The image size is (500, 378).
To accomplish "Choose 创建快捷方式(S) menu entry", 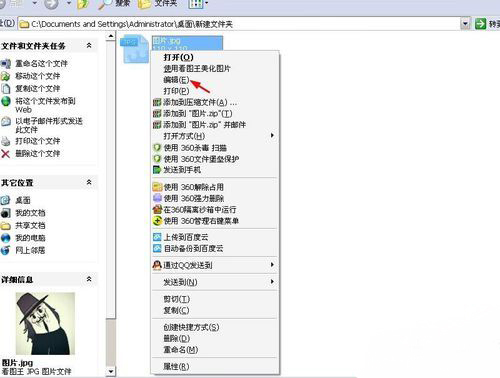I will pyautogui.click(x=191, y=327).
